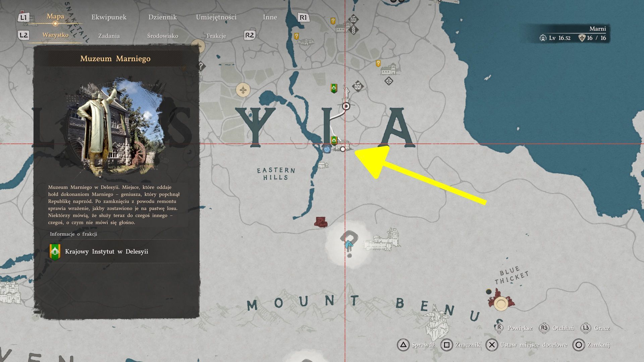This screenshot has width=644, height=362.
Task: Click the fleur-de-lis marker near the river
Action: coord(243,90)
